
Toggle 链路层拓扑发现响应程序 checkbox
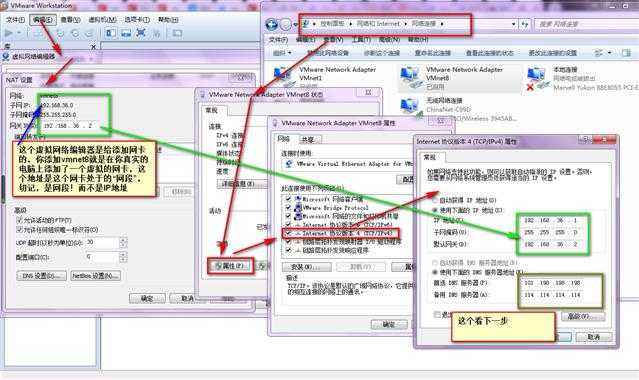(289, 250)
